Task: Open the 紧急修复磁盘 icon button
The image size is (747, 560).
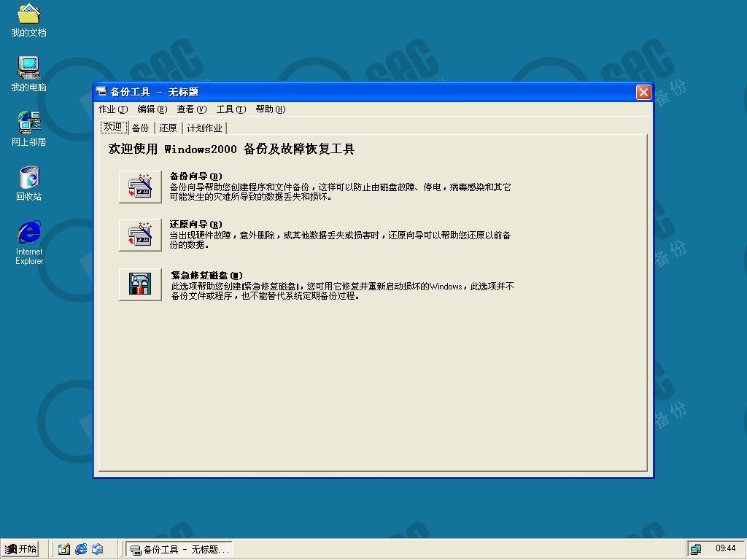Action: pyautogui.click(x=140, y=284)
